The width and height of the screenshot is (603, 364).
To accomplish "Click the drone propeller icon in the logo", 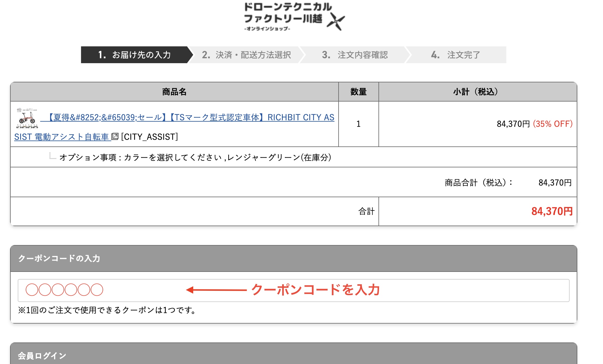I will coord(336,21).
